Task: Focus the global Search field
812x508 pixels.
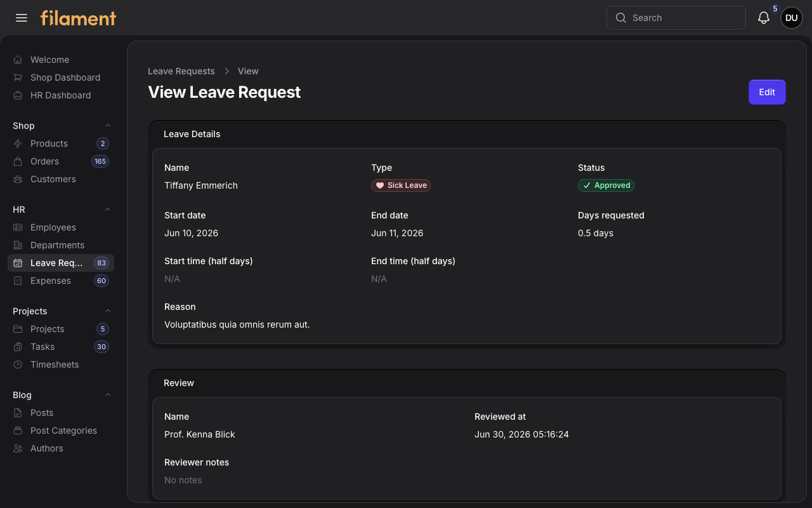Action: pyautogui.click(x=676, y=18)
